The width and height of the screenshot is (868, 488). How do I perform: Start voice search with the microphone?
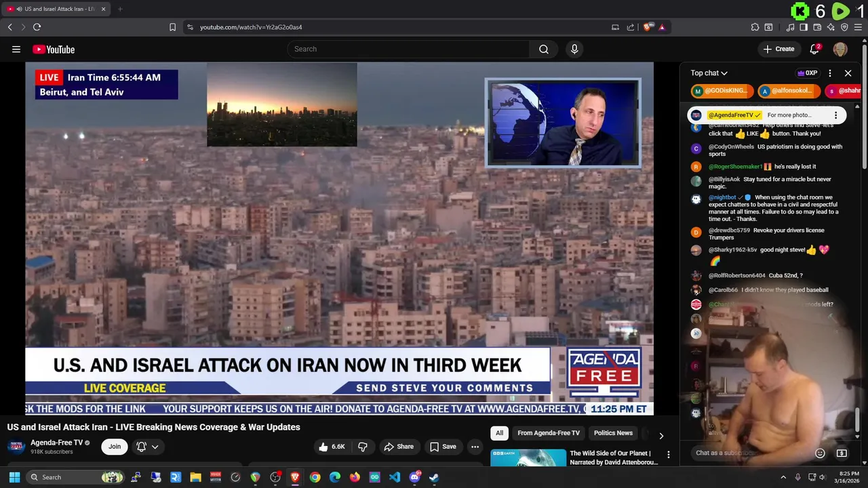tap(574, 49)
